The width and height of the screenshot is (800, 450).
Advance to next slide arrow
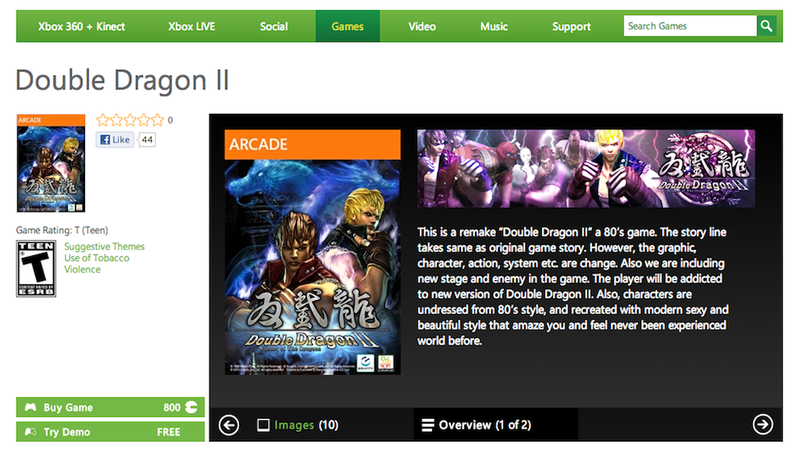[763, 424]
